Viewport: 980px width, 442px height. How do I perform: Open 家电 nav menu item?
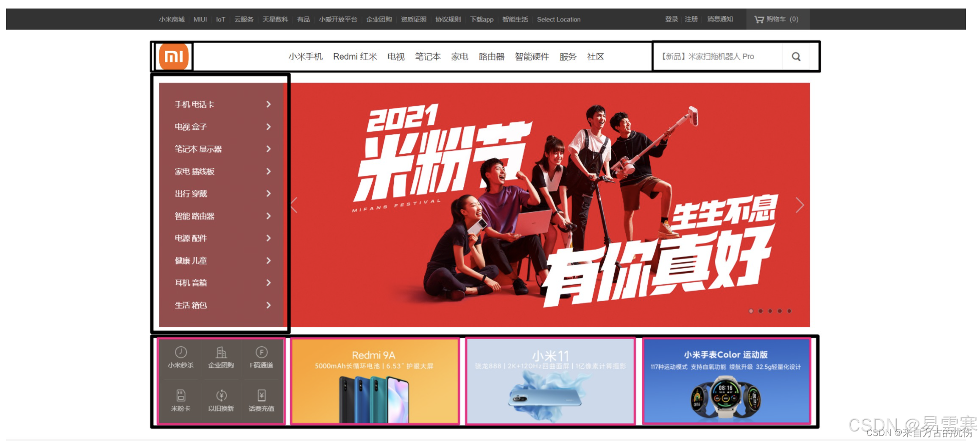[x=459, y=57]
